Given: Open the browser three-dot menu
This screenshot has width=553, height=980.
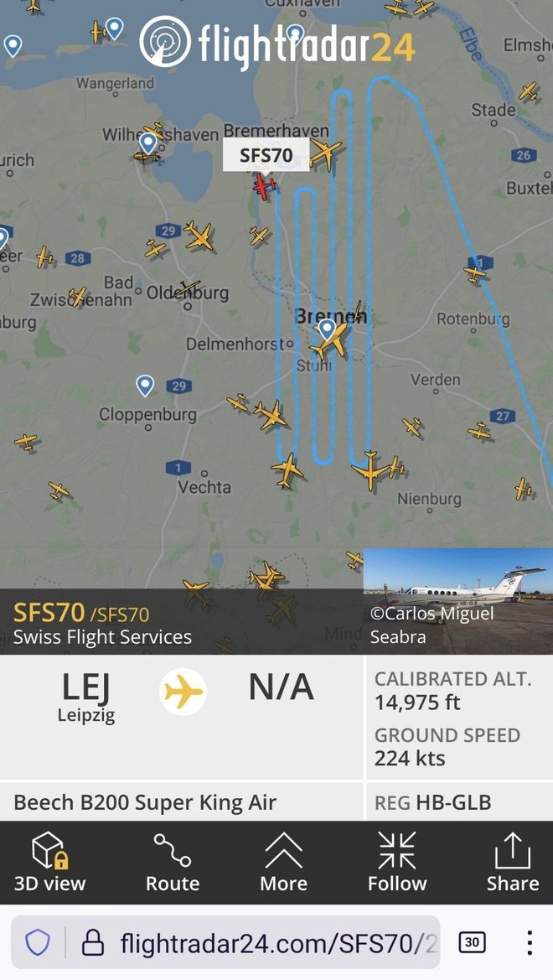Looking at the screenshot, I should pos(529,942).
